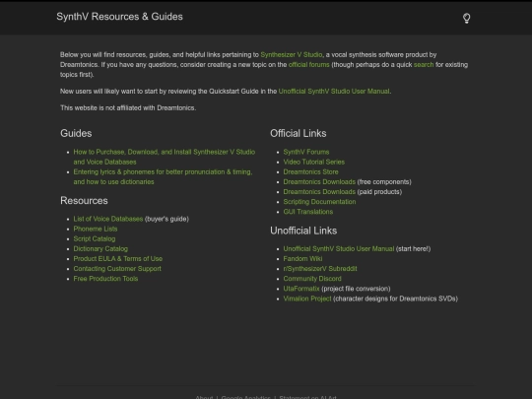Open Free Production Tools
The width and height of the screenshot is (532, 399).
(x=105, y=279)
